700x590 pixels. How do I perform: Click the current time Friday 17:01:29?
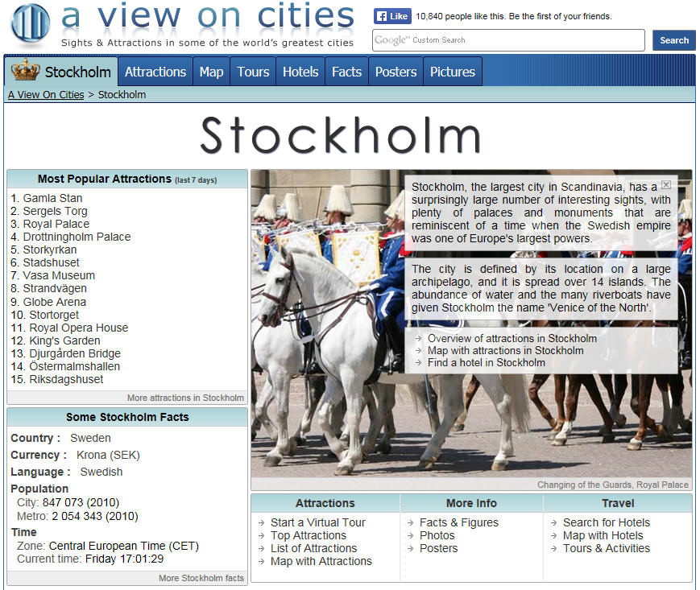(x=125, y=559)
